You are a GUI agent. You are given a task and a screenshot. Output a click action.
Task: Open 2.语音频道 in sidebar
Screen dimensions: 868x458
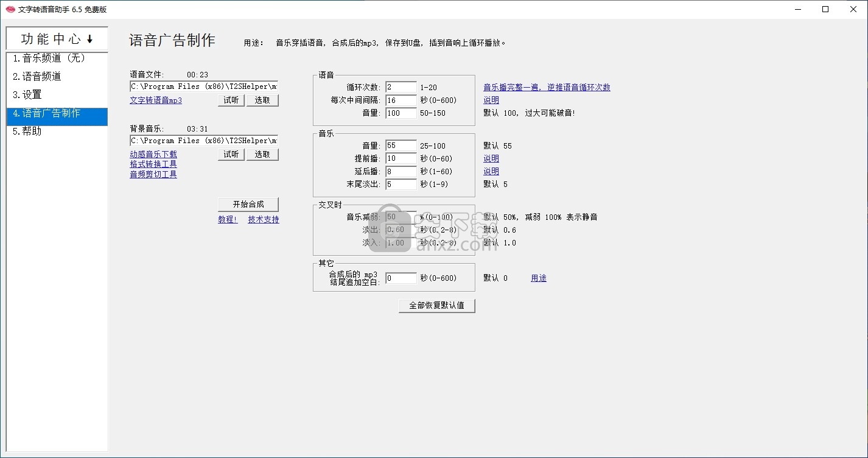(57, 77)
